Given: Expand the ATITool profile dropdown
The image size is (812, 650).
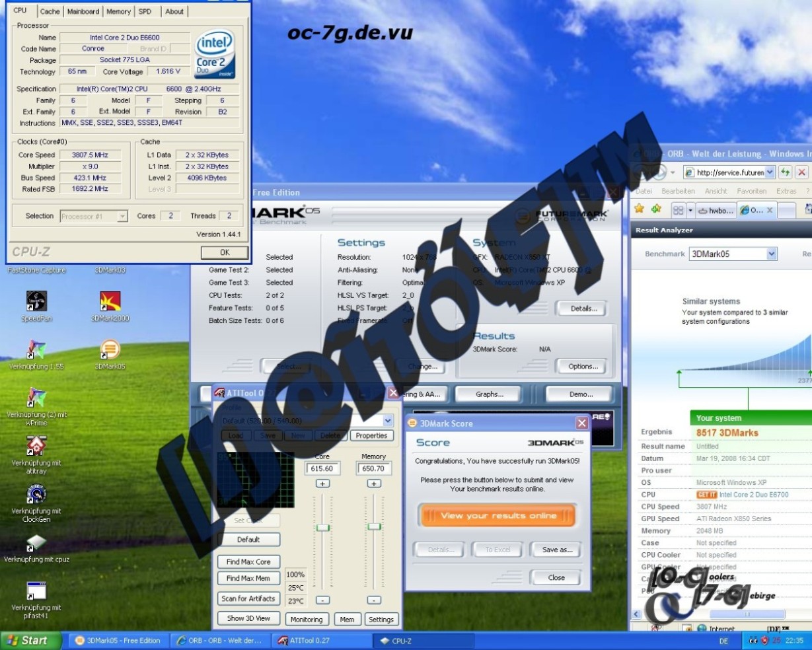Looking at the screenshot, I should click(x=388, y=421).
